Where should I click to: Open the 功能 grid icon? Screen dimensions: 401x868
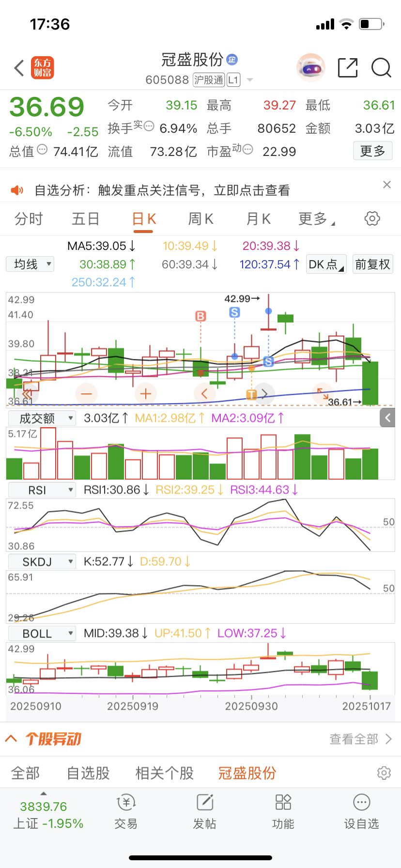[x=283, y=802]
